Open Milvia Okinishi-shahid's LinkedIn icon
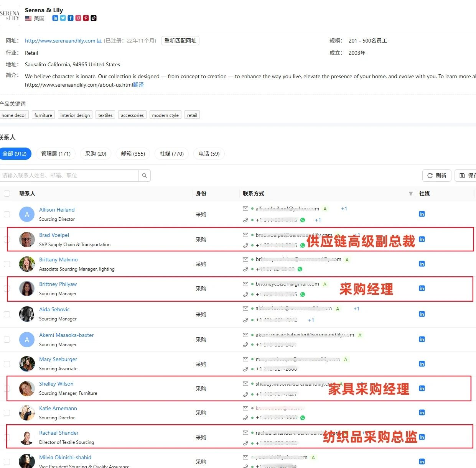Image resolution: width=476 pixels, height=468 pixels. 422,461
